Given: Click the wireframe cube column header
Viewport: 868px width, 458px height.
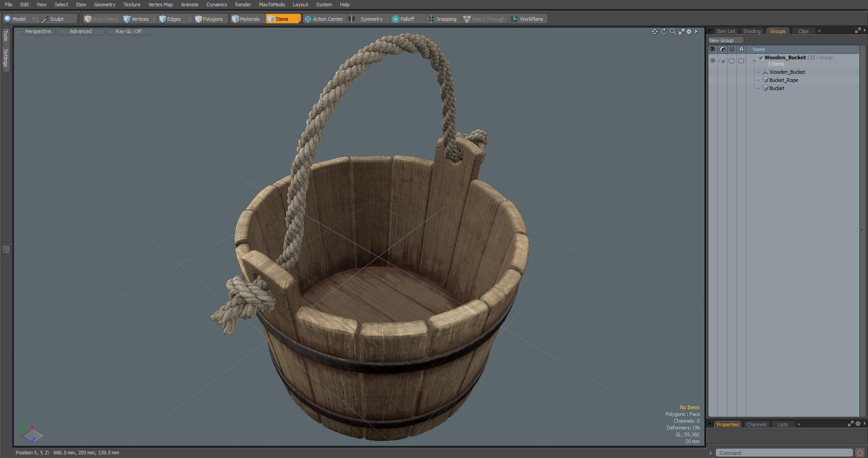Looking at the screenshot, I should click(x=732, y=49).
